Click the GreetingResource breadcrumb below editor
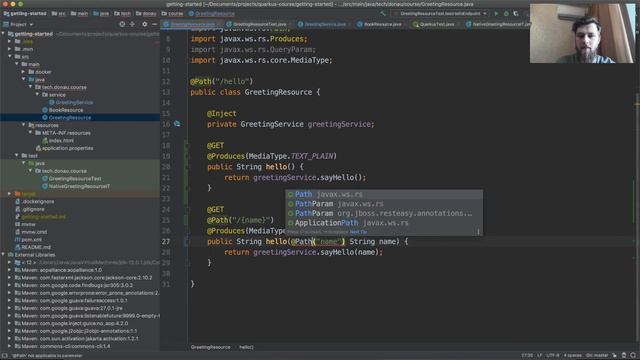Image resolution: width=640 pixels, height=360 pixels. pyautogui.click(x=211, y=347)
